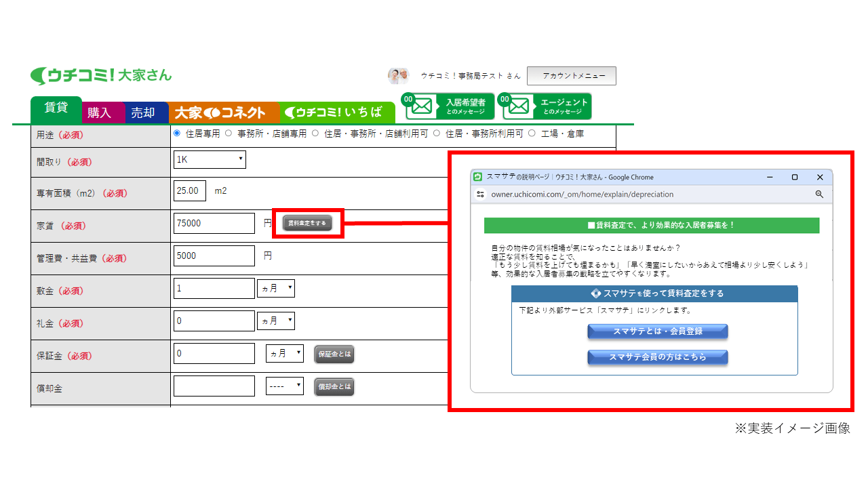Click the magnifier zoom icon in address bar
868x488 pixels.
point(819,194)
